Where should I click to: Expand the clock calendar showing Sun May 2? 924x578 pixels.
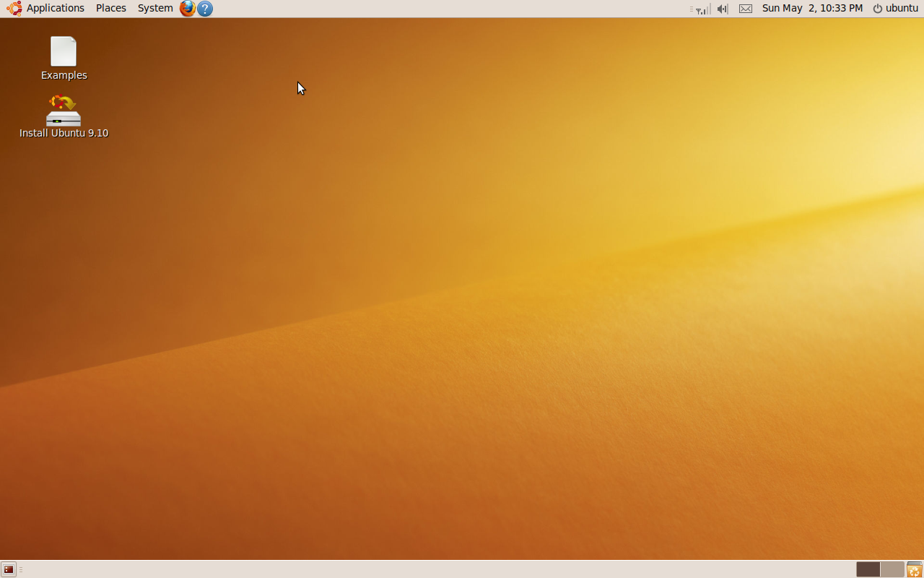[x=812, y=9]
